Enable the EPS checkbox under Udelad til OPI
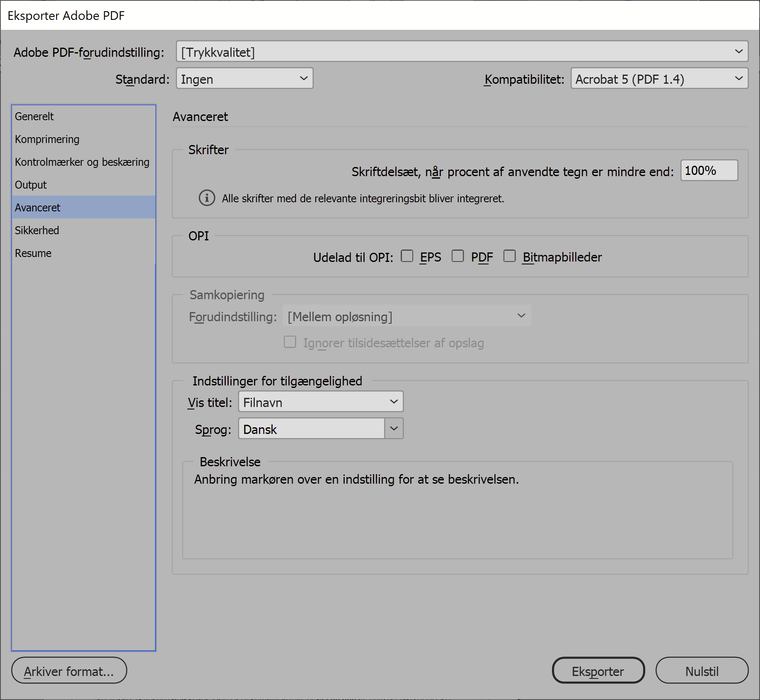 tap(407, 256)
